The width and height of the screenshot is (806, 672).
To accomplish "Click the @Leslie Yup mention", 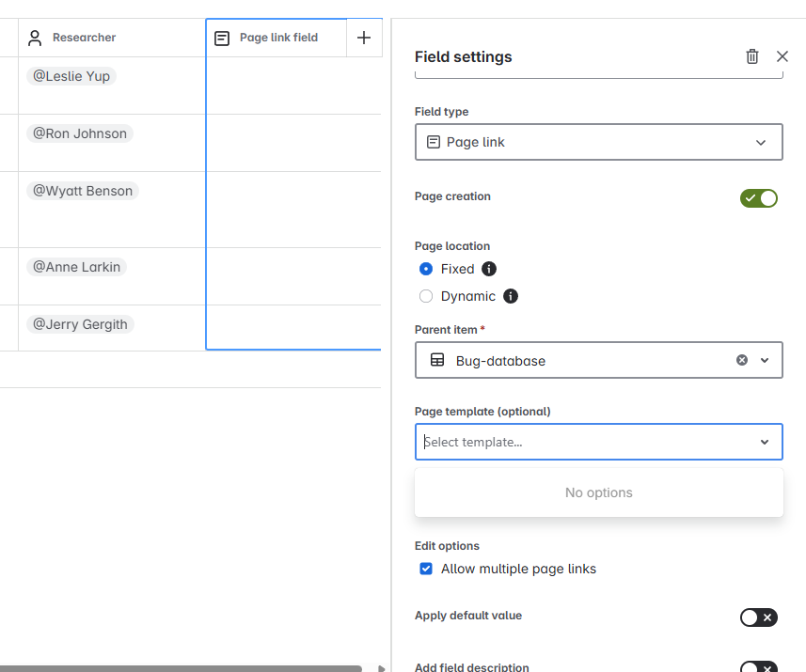I will pyautogui.click(x=71, y=76).
